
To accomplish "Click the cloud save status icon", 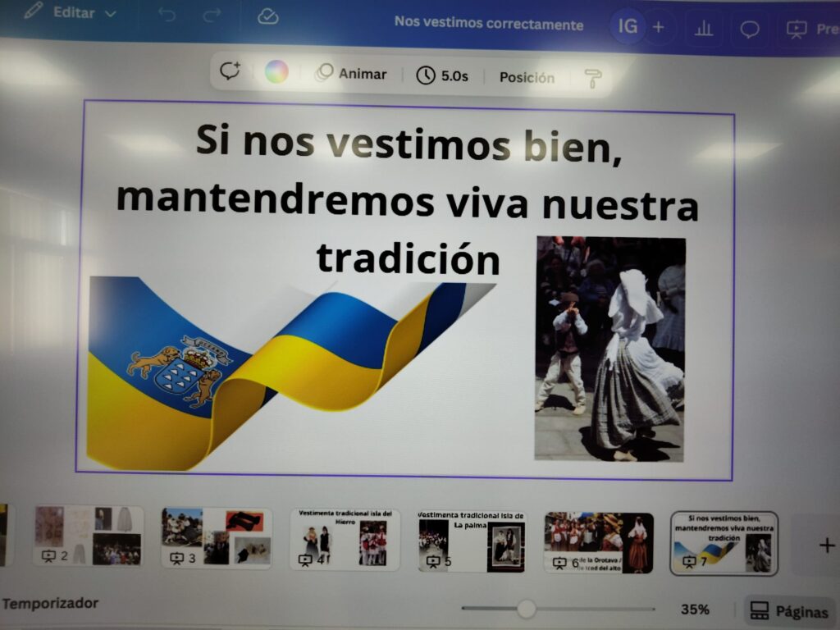I will pyautogui.click(x=267, y=16).
